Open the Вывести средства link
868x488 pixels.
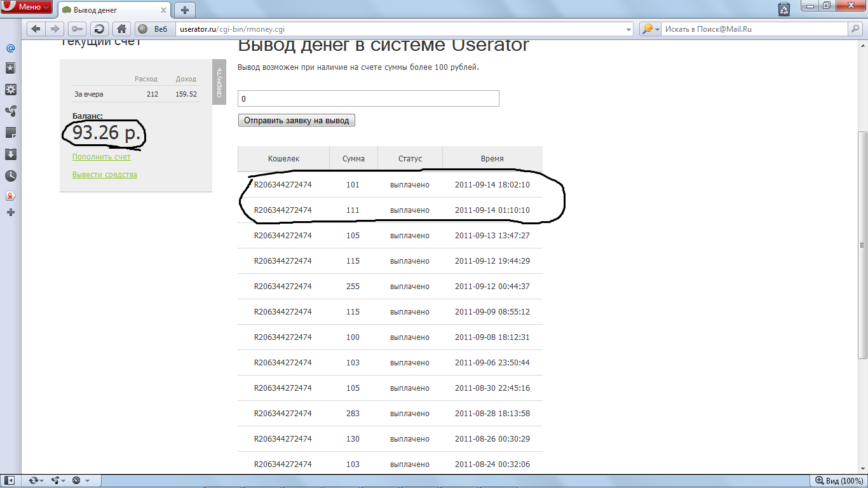point(105,175)
